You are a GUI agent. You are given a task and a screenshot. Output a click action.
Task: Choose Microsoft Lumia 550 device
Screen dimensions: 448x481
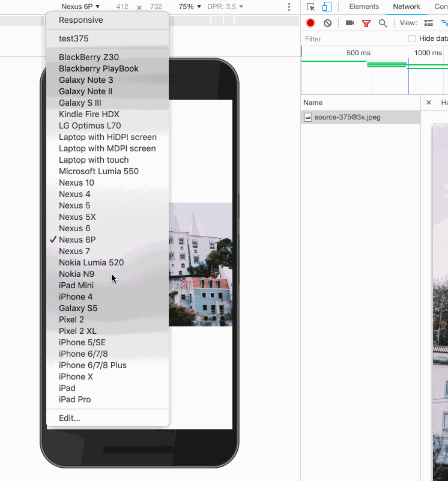107,171
